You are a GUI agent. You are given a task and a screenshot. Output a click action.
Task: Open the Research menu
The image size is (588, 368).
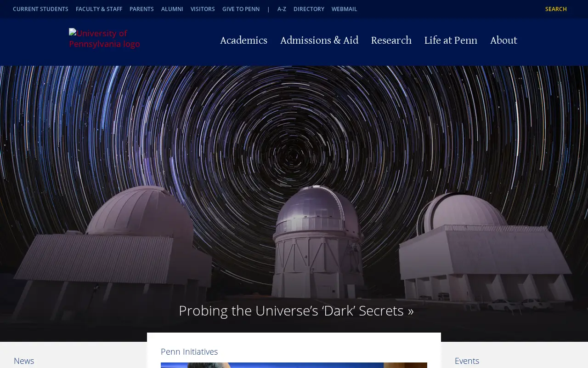(391, 40)
